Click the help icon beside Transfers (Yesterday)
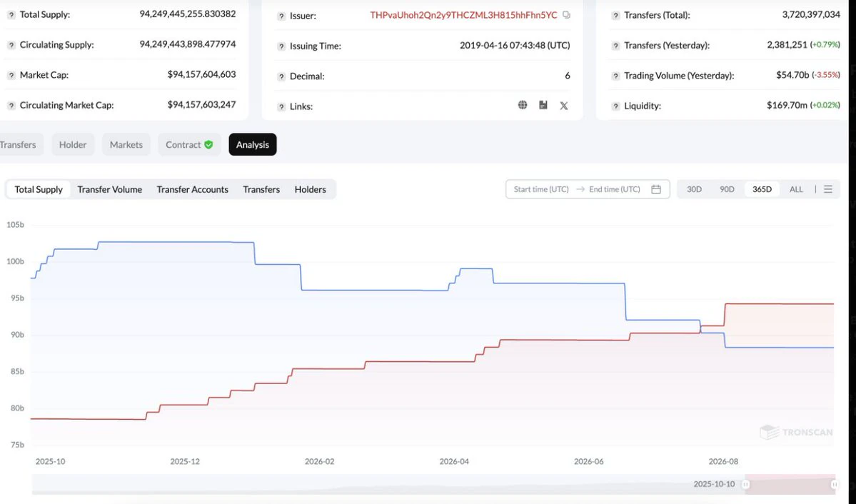This screenshot has width=856, height=504. click(x=615, y=46)
